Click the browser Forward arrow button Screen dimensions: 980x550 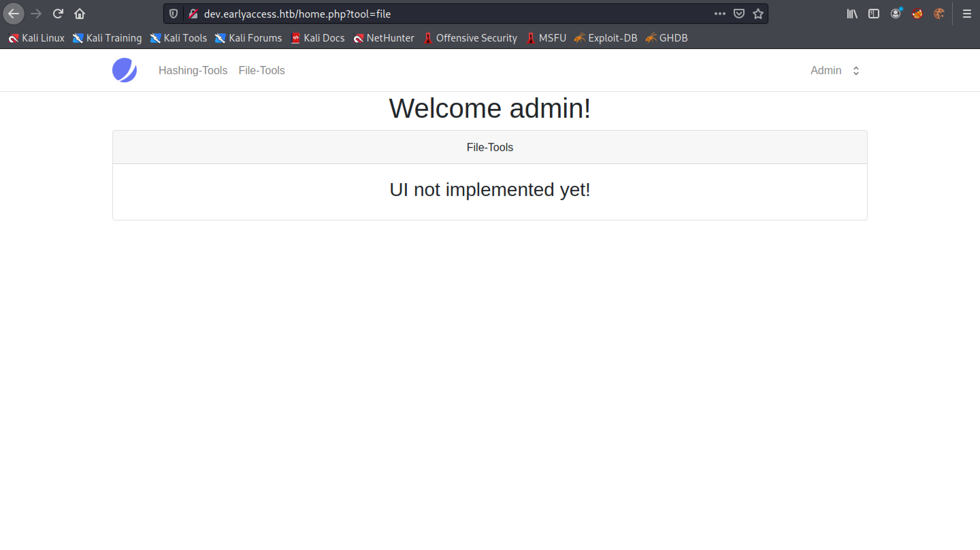[36, 14]
